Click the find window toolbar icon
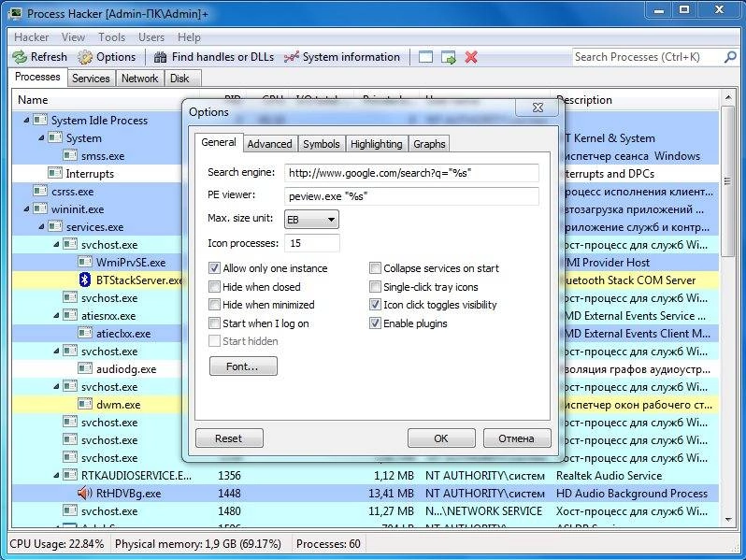The height and width of the screenshot is (560, 746). click(x=425, y=57)
